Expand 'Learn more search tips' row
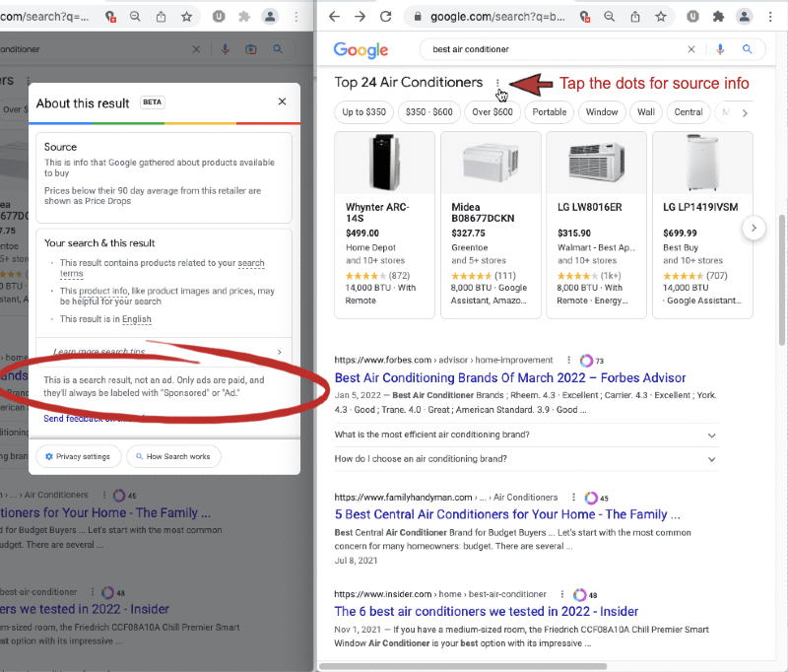 164,352
